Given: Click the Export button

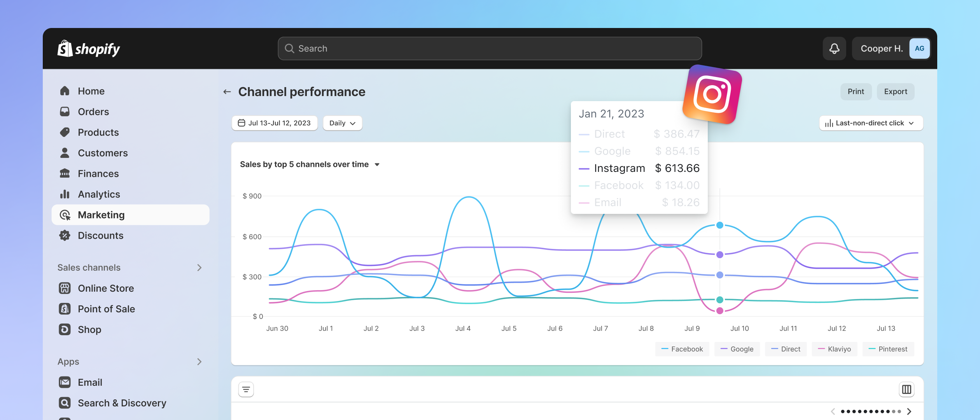Looking at the screenshot, I should [x=896, y=91].
